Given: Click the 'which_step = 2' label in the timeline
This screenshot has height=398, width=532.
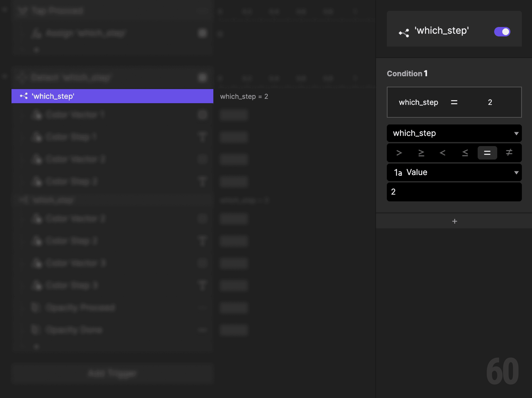Looking at the screenshot, I should (x=244, y=96).
